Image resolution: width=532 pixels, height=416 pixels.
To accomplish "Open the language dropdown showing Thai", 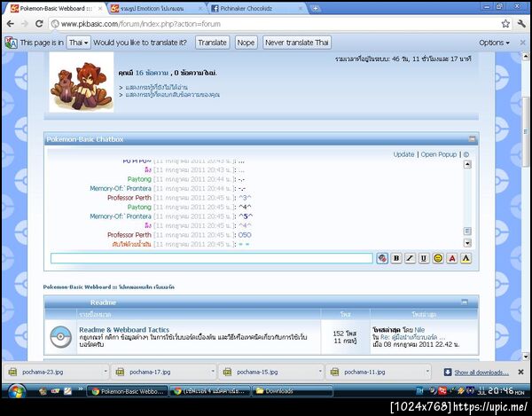I will [78, 43].
